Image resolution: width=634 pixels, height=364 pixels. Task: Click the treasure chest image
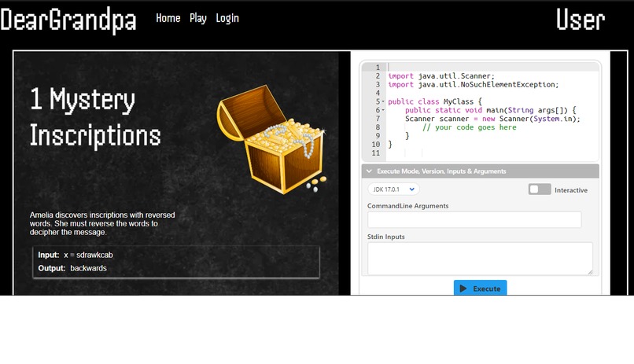271,139
